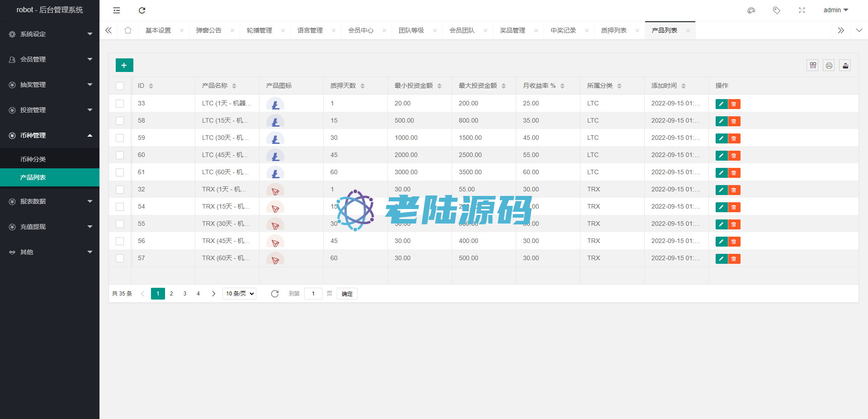Viewport: 868px width, 419px height.
Task: Select 币种分类 in the sidebar
Action: [x=33, y=159]
